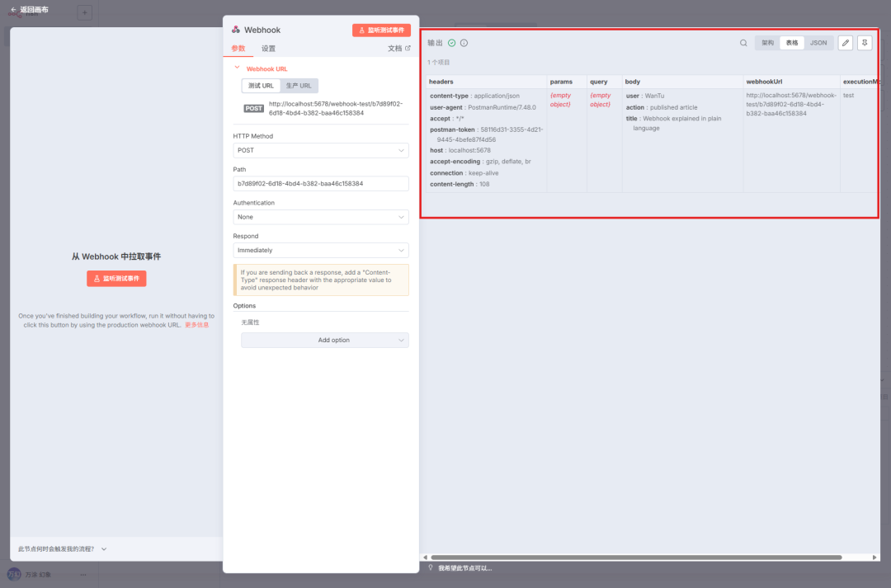Image resolution: width=891 pixels, height=588 pixels.
Task: Select JSON output view
Action: tap(818, 43)
